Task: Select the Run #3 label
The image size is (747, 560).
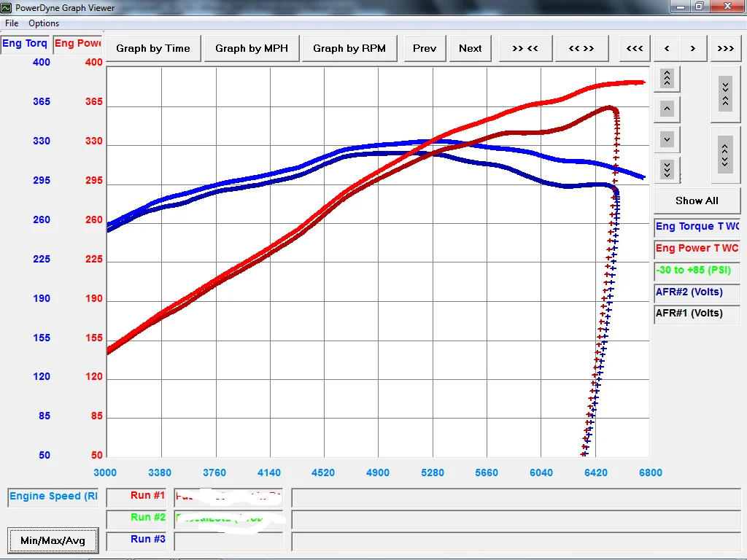Action: pyautogui.click(x=136, y=541)
